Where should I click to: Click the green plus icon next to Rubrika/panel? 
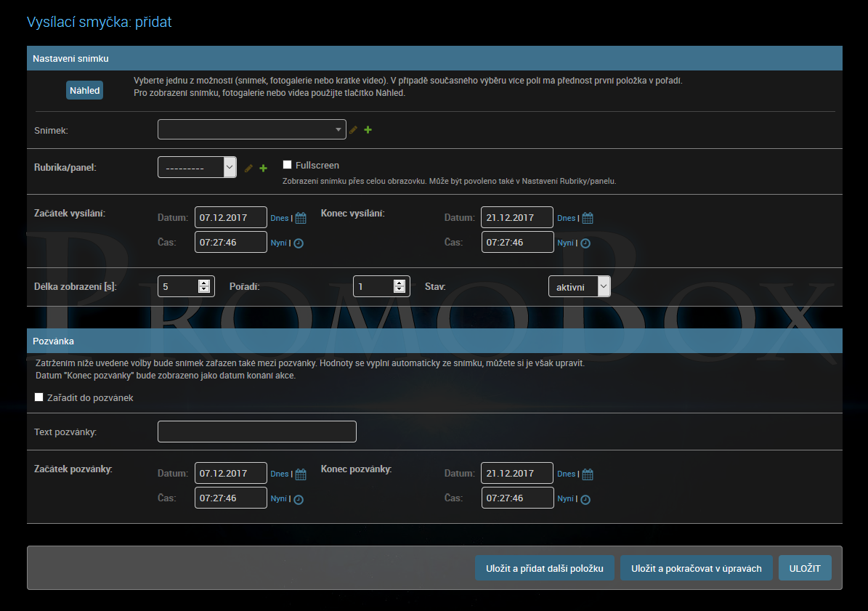[263, 169]
